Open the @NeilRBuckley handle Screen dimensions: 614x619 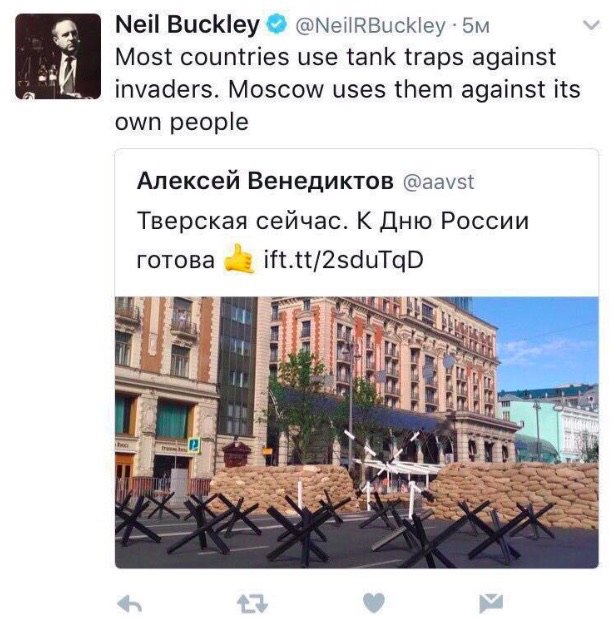[x=370, y=26]
